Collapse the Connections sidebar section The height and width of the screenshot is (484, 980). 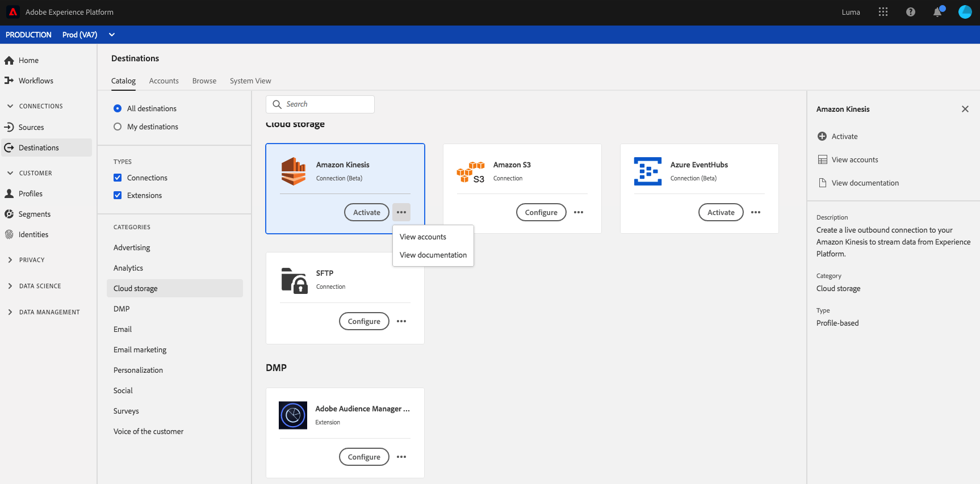click(x=10, y=106)
